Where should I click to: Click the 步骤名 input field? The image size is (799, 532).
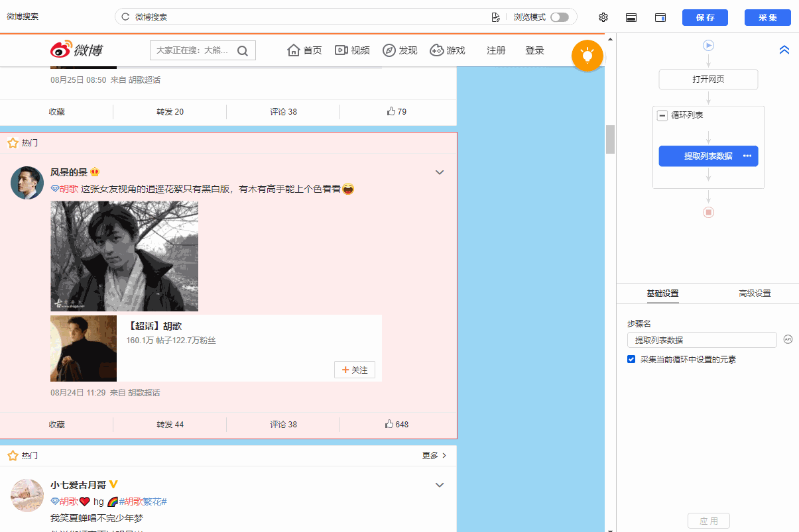(x=702, y=340)
